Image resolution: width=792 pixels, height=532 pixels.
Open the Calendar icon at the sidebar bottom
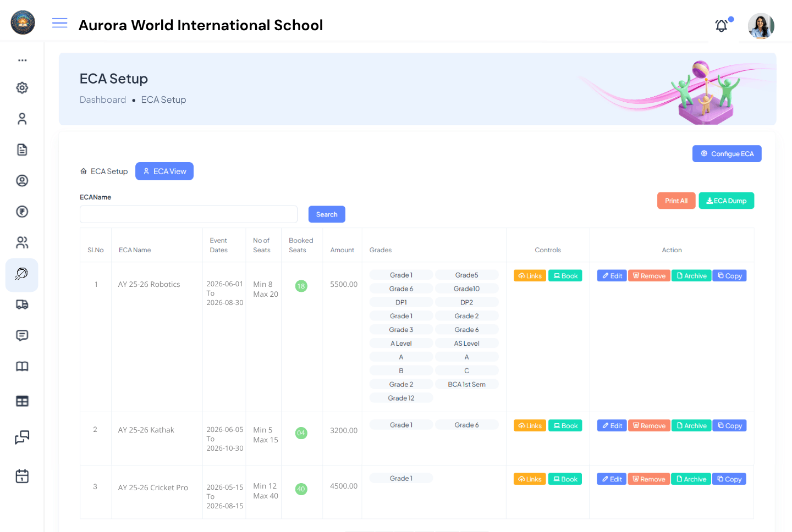click(22, 476)
